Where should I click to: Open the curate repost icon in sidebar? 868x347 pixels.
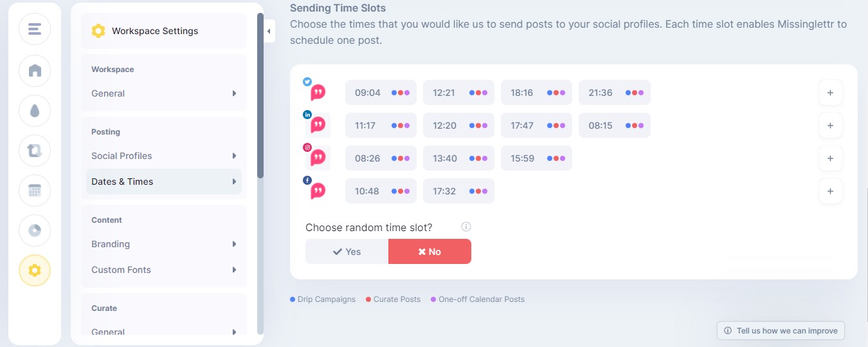[35, 151]
